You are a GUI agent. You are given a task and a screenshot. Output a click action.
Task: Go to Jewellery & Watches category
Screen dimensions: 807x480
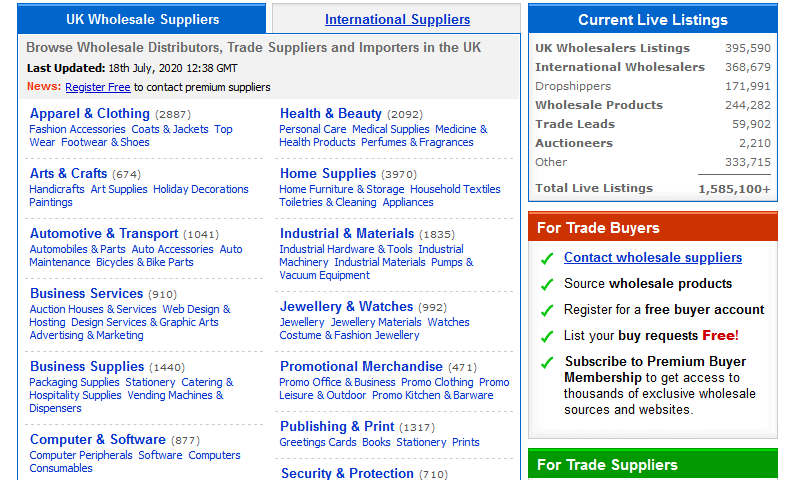coord(346,307)
